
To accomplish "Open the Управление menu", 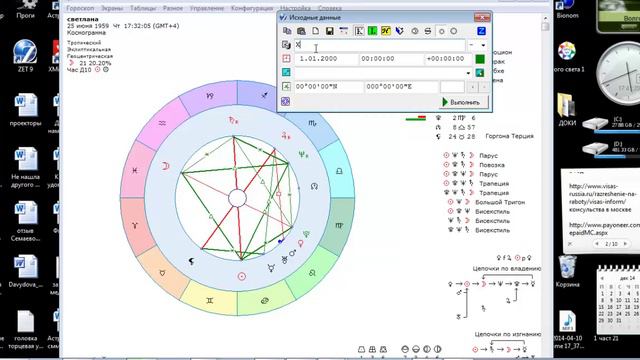I will pyautogui.click(x=207, y=8).
